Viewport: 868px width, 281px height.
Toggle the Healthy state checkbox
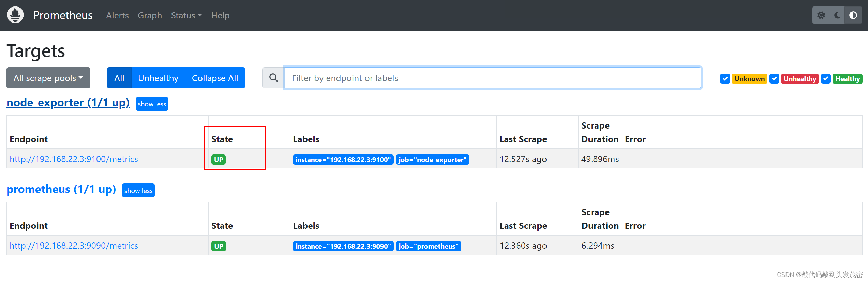point(826,79)
